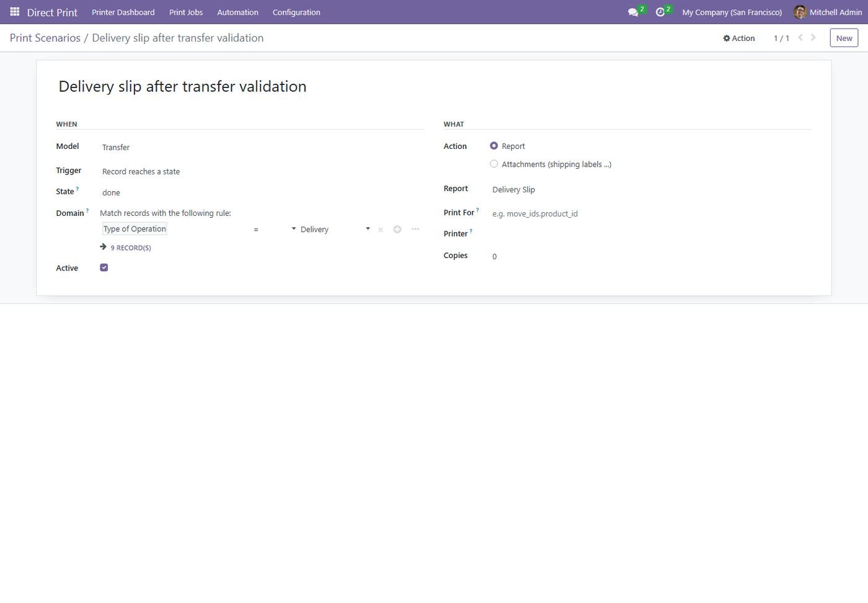This screenshot has width=868, height=603.
Task: Click the Direct Print app title
Action: pyautogui.click(x=52, y=12)
